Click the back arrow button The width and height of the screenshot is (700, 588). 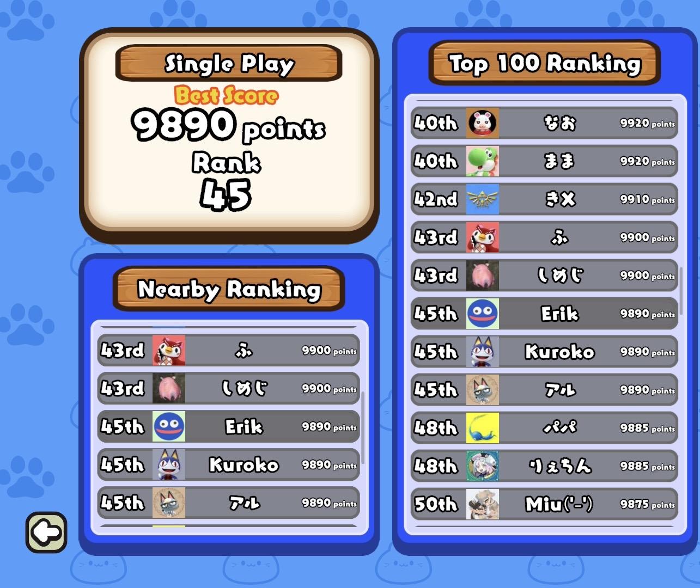coord(46,532)
